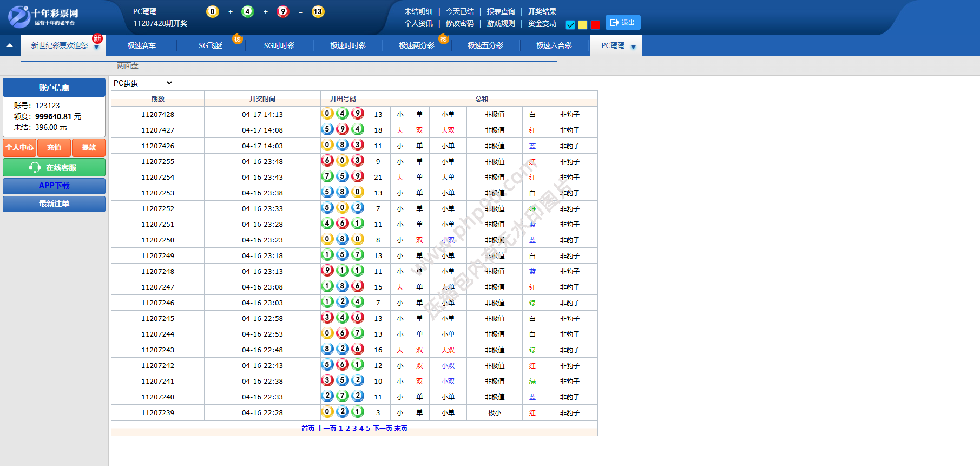Go to 下一页 in the pagination
The image size is (980, 466).
point(383,428)
